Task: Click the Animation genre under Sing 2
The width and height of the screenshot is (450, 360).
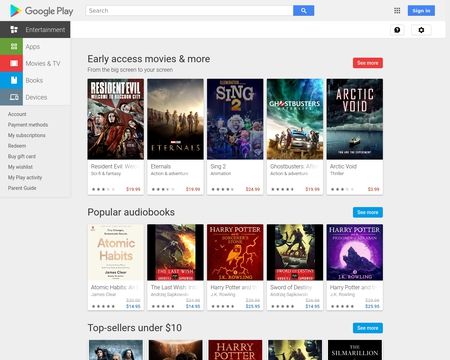Action: pyautogui.click(x=221, y=174)
